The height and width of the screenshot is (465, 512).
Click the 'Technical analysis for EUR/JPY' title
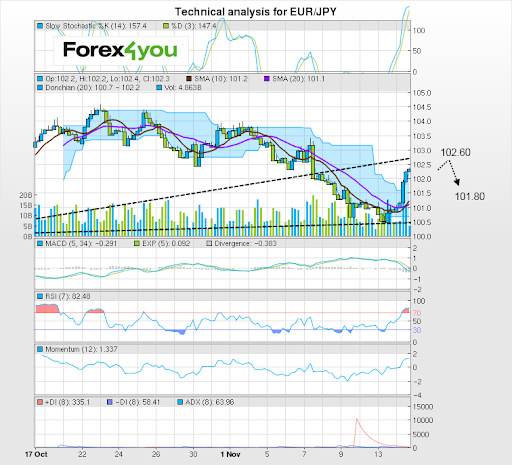pyautogui.click(x=256, y=12)
